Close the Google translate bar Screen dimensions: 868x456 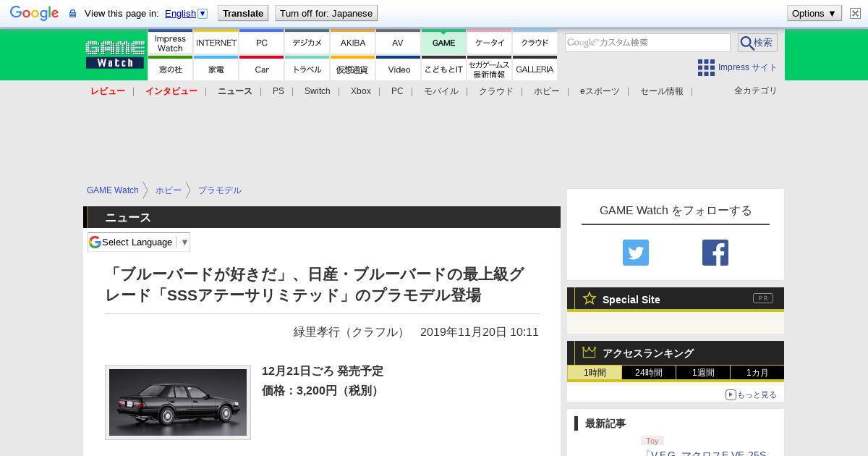pos(855,13)
